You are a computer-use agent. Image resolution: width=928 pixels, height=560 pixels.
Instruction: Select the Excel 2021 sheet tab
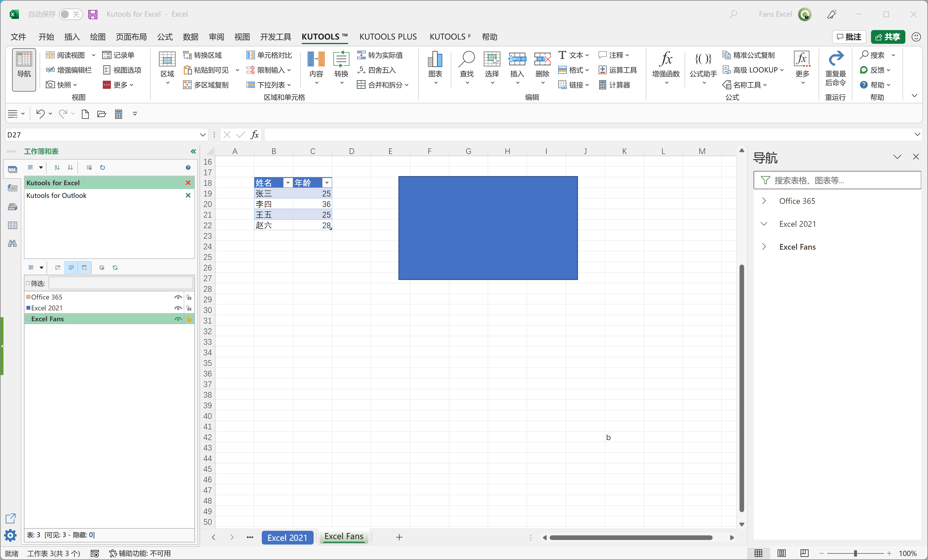click(x=287, y=537)
